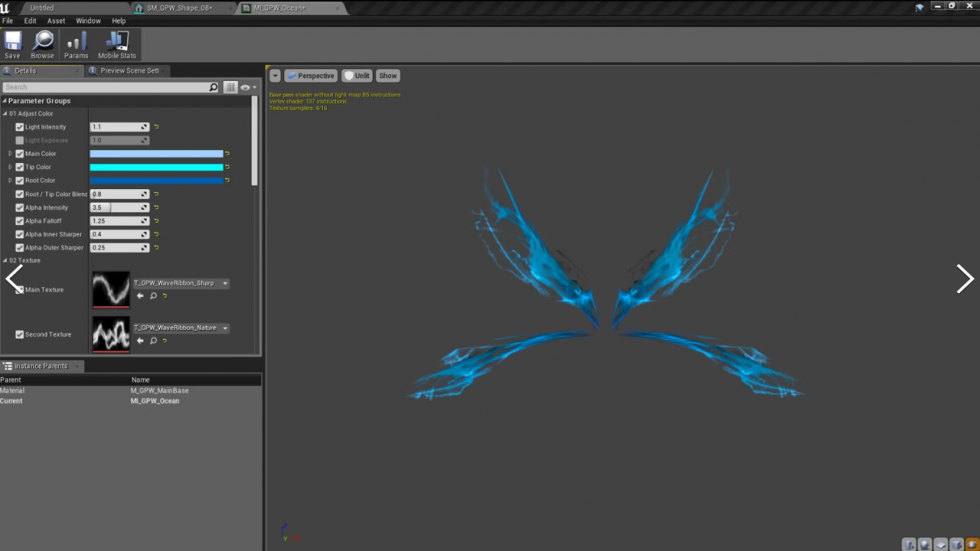Toggle the Params toolbar icon
The height and width of the screenshot is (551, 980).
[x=76, y=44]
